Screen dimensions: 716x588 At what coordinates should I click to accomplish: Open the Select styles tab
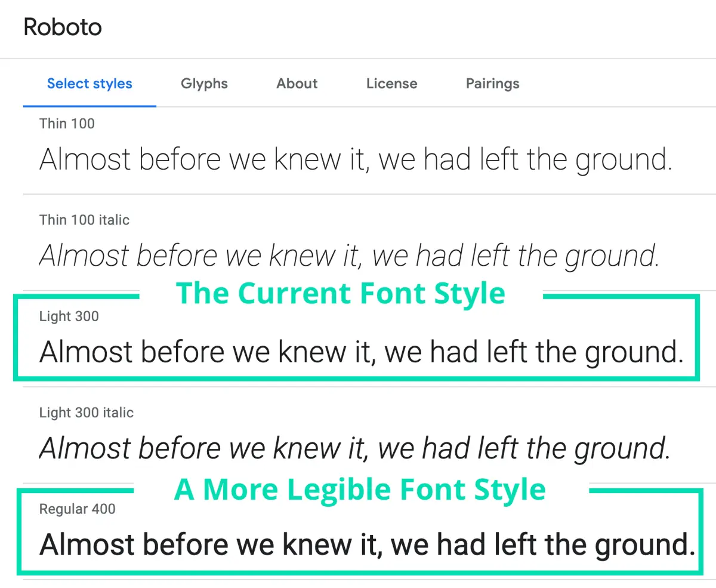pyautogui.click(x=89, y=84)
